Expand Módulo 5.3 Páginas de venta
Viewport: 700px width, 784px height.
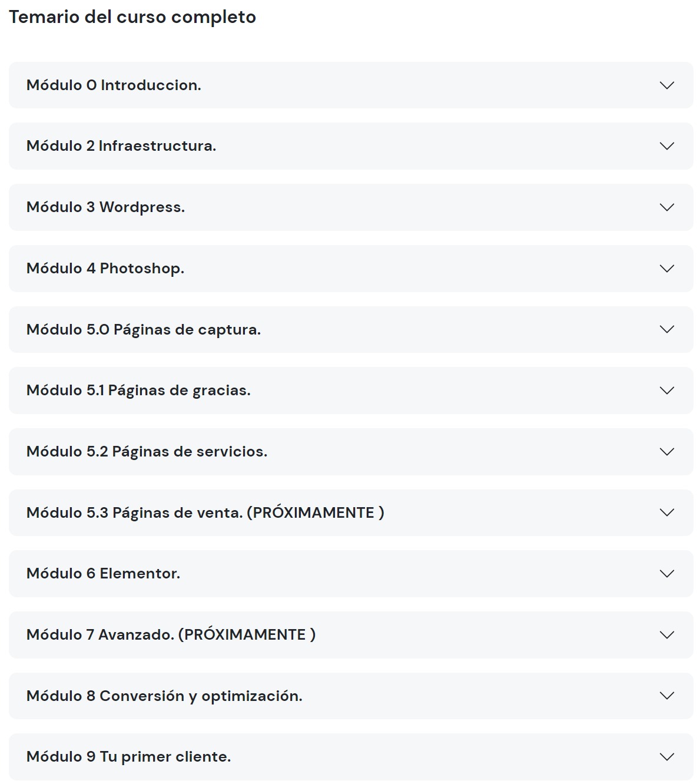click(x=350, y=513)
